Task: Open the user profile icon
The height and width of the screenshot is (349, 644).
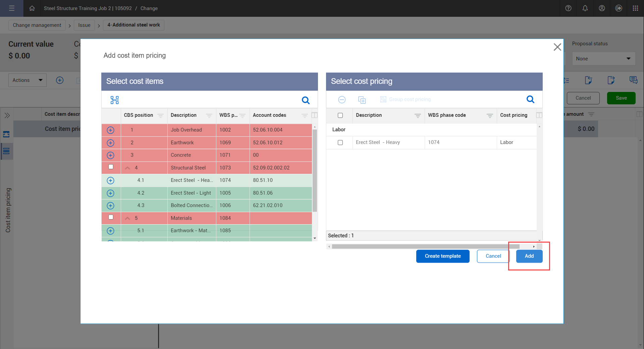Action: tap(602, 8)
